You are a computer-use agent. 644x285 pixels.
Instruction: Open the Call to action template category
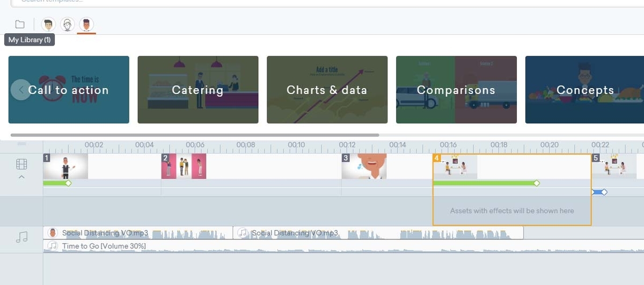69,90
